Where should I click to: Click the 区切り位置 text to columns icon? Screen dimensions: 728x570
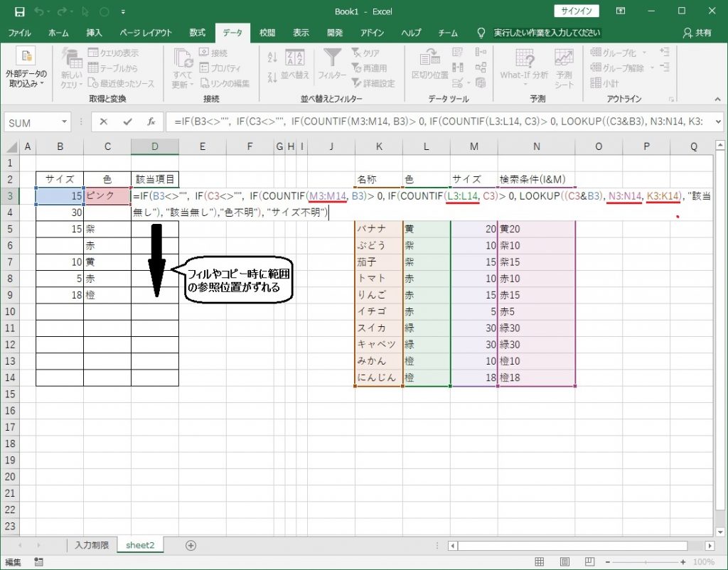[429, 58]
